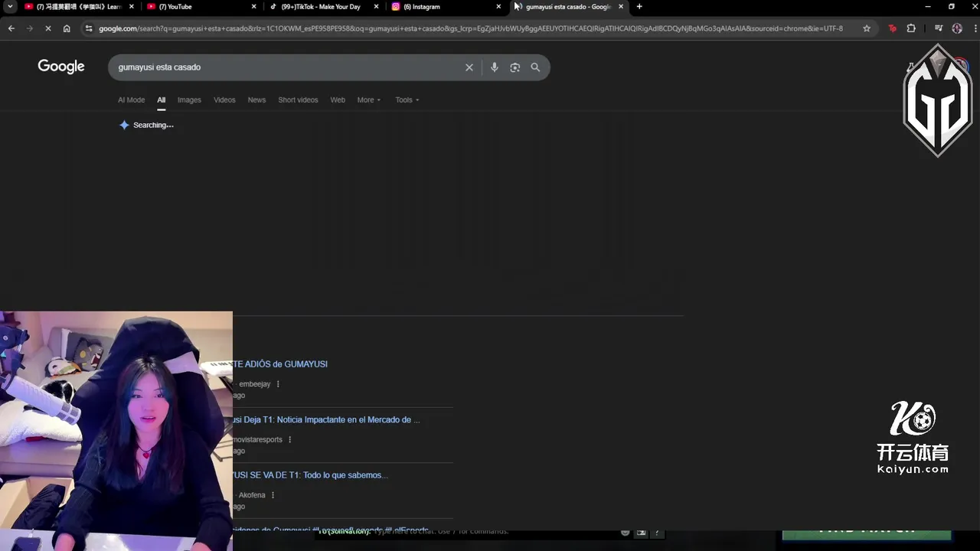Bookmark this page with the star icon
This screenshot has width=980, height=551.
click(867, 28)
